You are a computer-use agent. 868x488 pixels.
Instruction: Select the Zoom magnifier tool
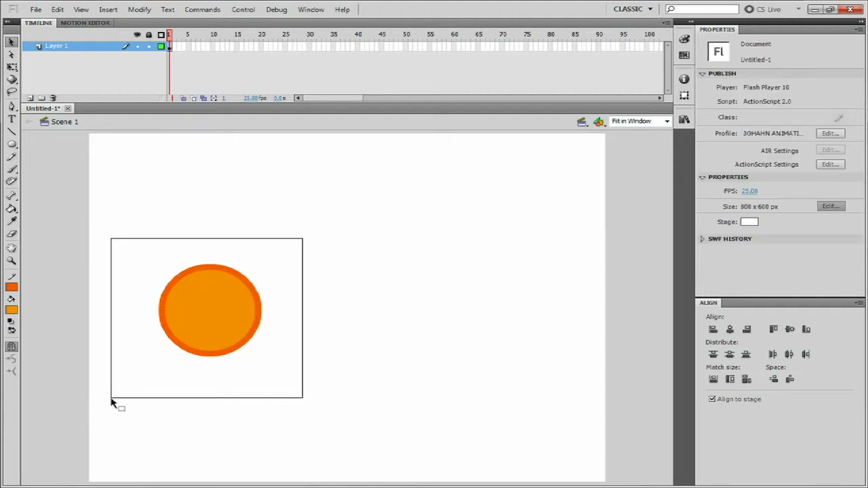12,261
